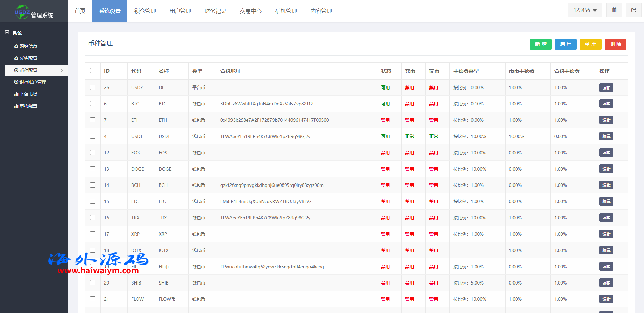Check the box for the USDT row
Screen dimensions: 644x313
93,136
